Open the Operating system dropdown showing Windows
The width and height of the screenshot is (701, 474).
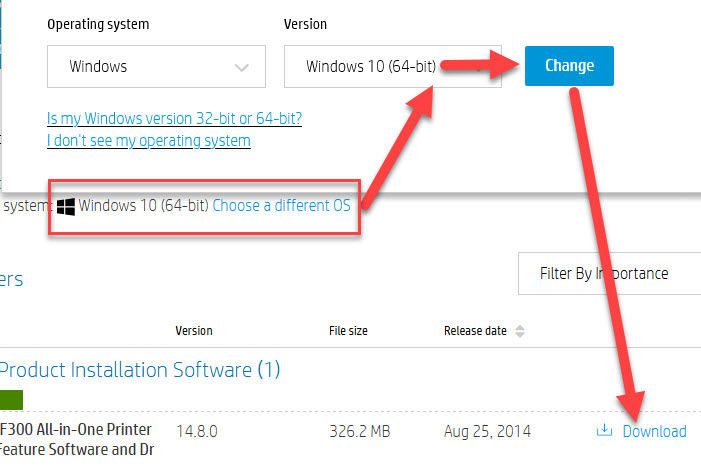click(156, 66)
